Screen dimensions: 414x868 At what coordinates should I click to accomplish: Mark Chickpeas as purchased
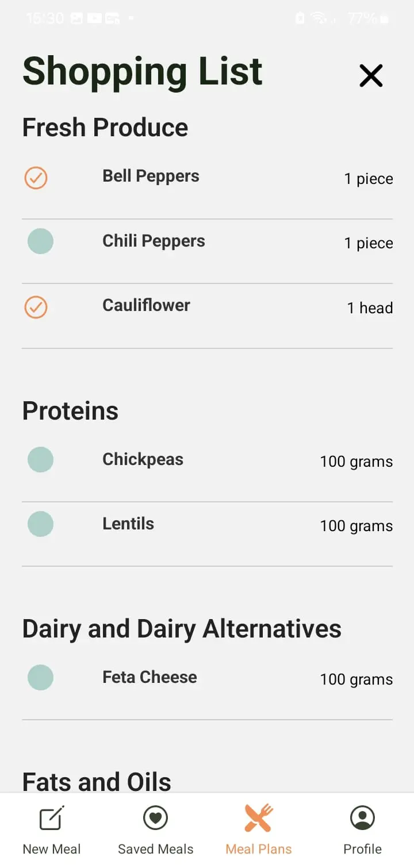click(x=40, y=460)
